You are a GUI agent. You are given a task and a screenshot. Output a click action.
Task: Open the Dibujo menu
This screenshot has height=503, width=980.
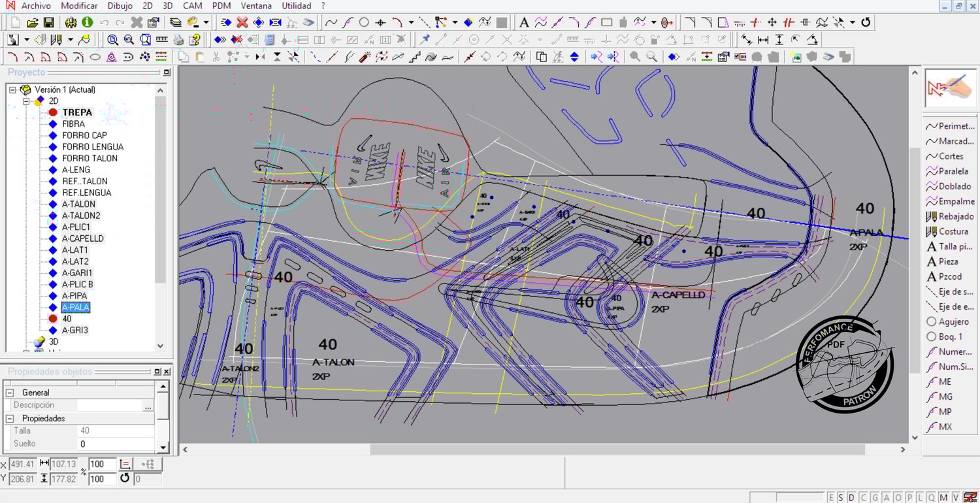coord(120,6)
